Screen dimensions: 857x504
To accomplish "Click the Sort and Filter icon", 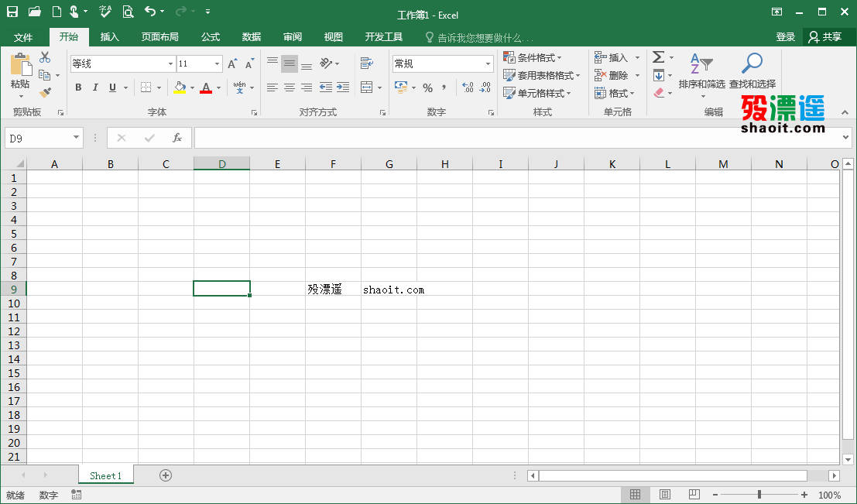I will pos(701,63).
